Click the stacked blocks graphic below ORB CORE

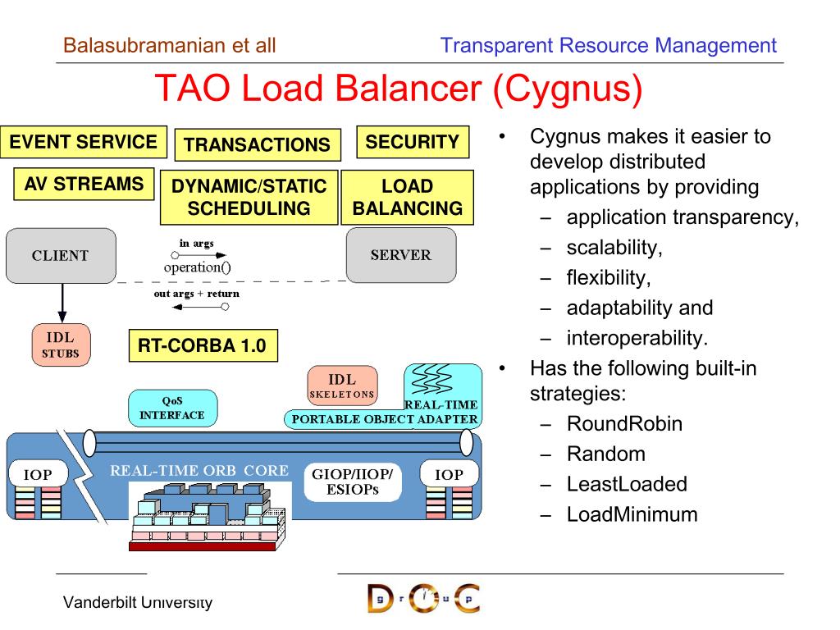208,516
